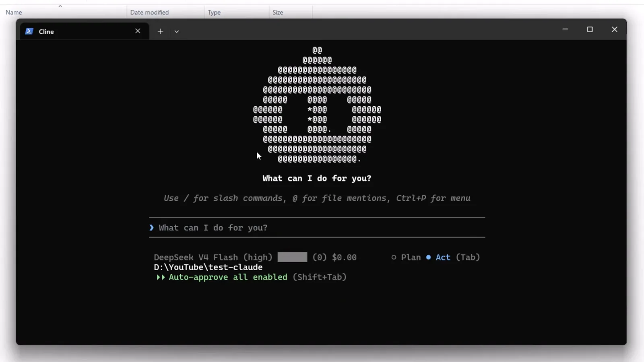
Task: Click the auto-approve fast-forward icon
Action: [x=161, y=277]
